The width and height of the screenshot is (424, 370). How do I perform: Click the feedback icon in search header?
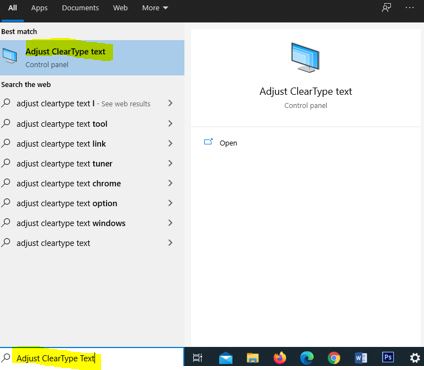(x=386, y=7)
